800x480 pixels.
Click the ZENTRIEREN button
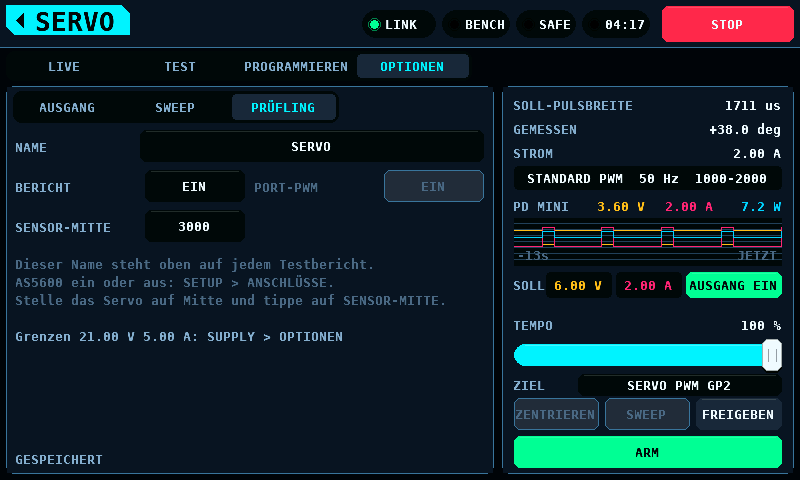(x=556, y=414)
